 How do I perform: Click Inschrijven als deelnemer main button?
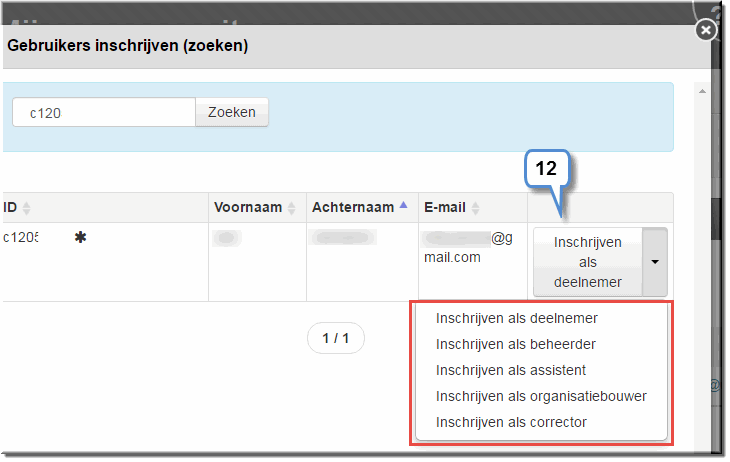(x=588, y=262)
